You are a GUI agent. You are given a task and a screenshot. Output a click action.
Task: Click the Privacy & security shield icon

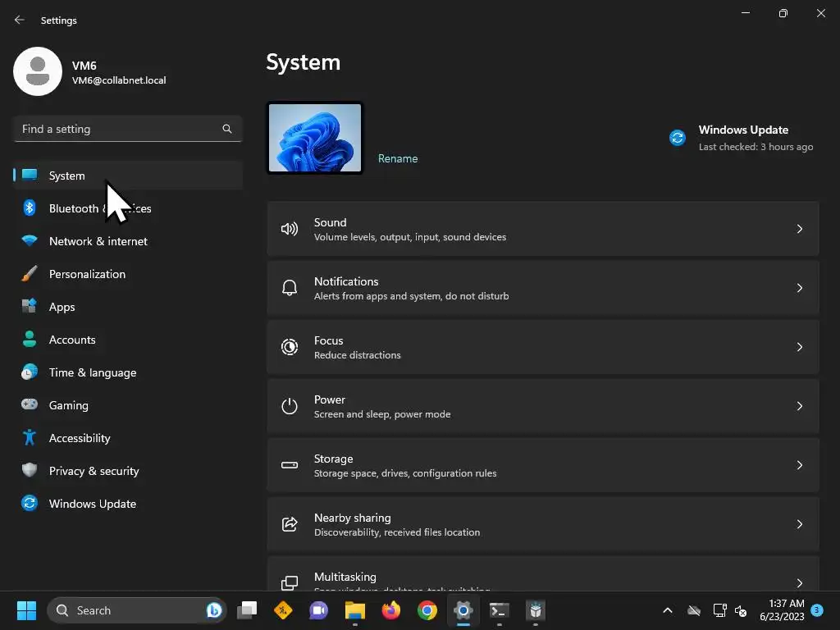tap(30, 470)
